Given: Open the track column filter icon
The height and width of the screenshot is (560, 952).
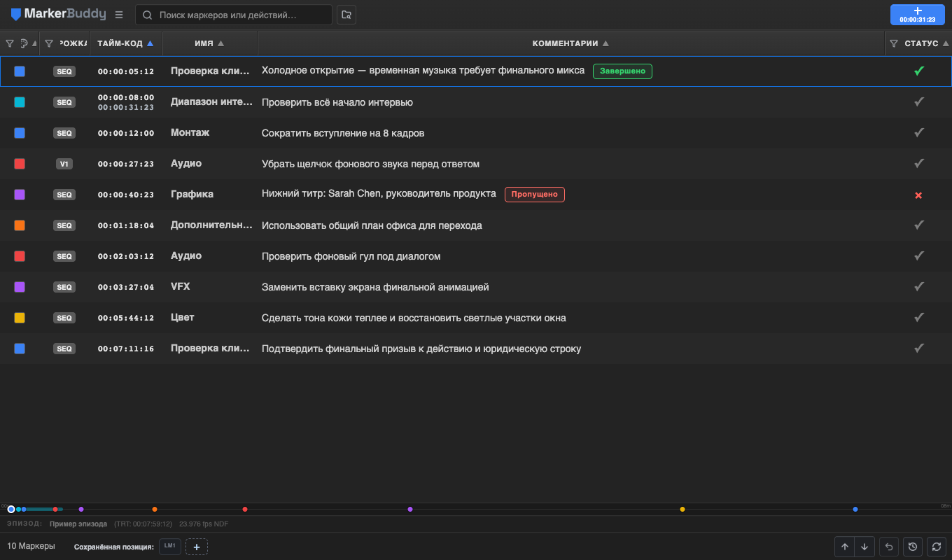Looking at the screenshot, I should click(x=49, y=43).
